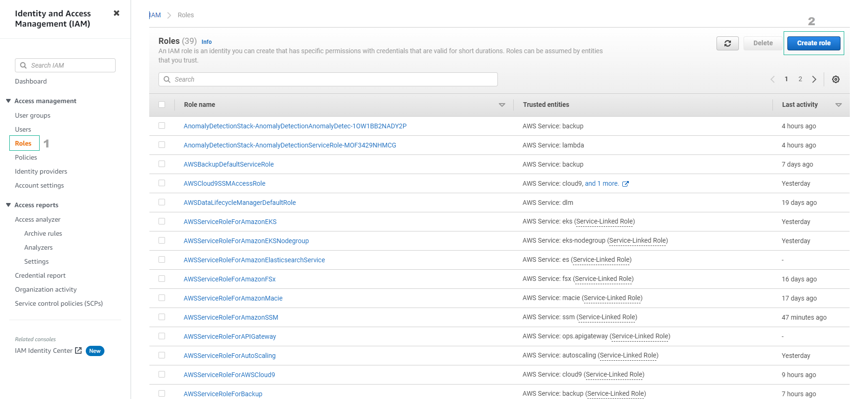Focus the roles Search input field
868x399 pixels.
point(328,79)
